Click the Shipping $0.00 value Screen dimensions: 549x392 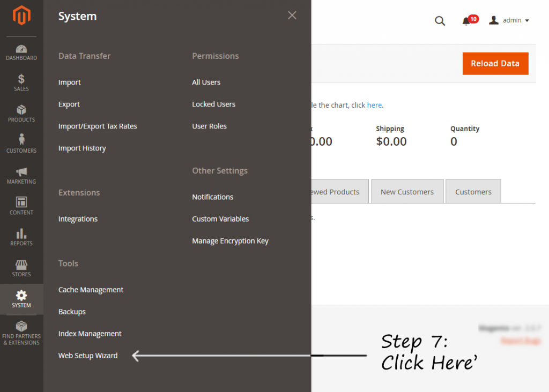click(x=391, y=141)
